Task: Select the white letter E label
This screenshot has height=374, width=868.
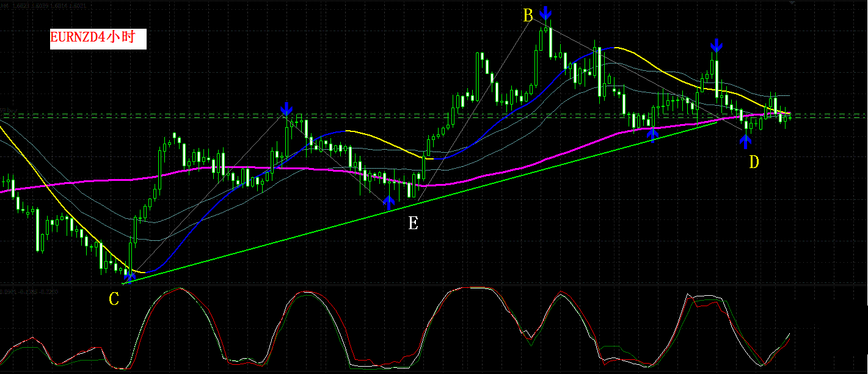Action: pos(413,224)
